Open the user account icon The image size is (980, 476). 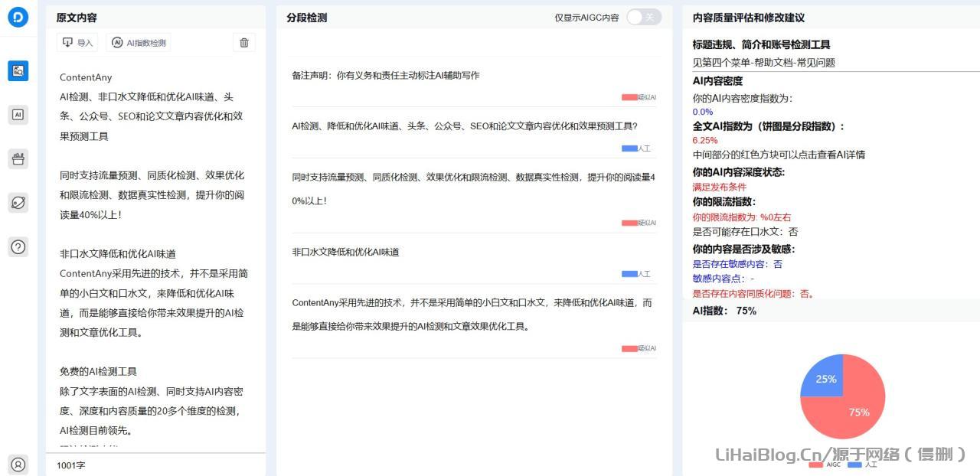coord(18,464)
